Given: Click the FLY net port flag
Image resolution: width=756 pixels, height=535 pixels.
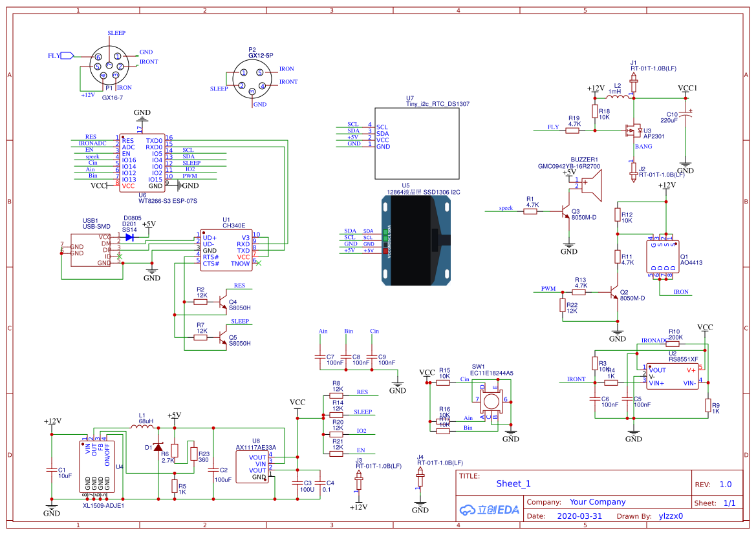Looking at the screenshot, I should [x=67, y=56].
